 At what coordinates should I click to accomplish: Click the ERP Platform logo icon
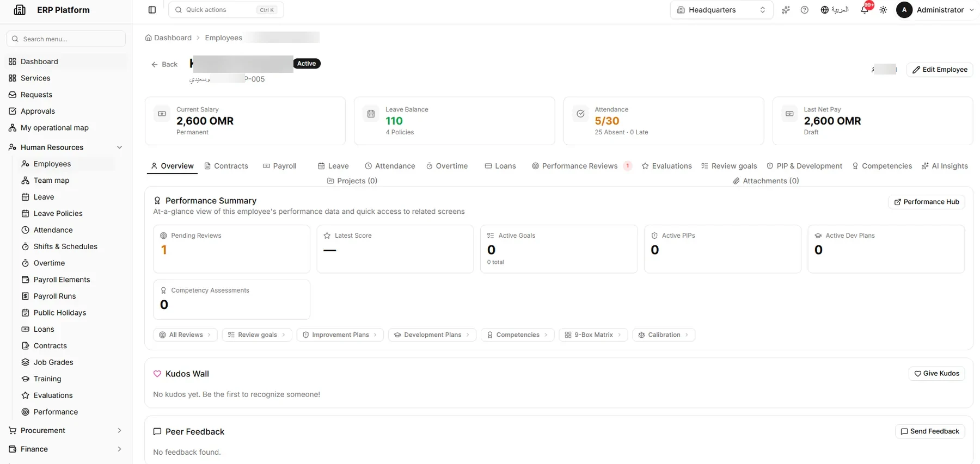tap(20, 10)
